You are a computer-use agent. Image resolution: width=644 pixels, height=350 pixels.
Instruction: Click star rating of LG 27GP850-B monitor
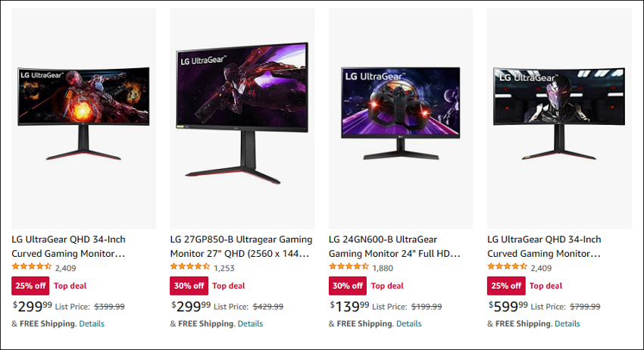(x=189, y=267)
